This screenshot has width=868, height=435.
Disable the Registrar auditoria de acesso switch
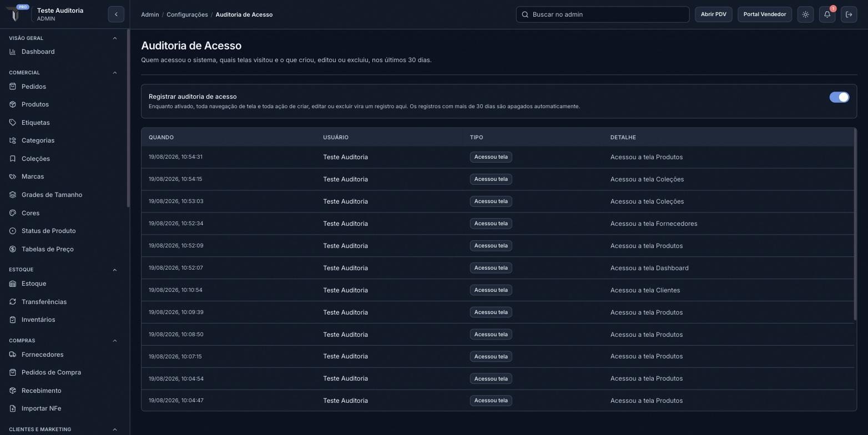click(x=839, y=97)
